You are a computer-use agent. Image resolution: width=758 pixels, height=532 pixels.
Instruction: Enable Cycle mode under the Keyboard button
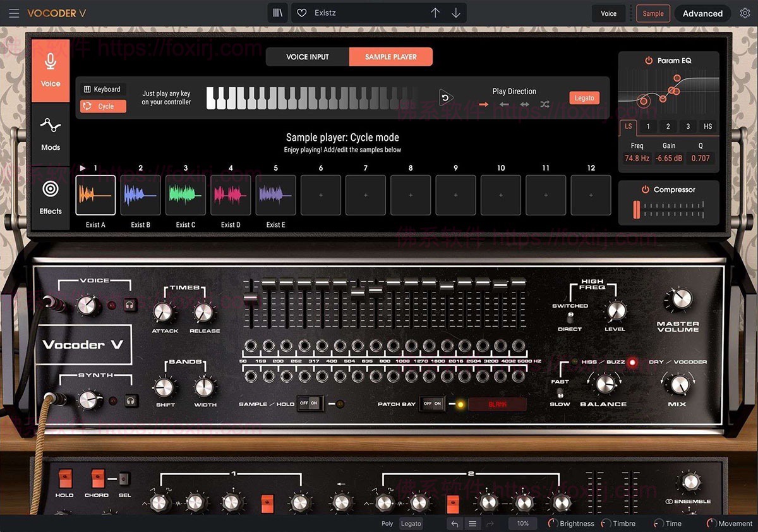tap(102, 106)
